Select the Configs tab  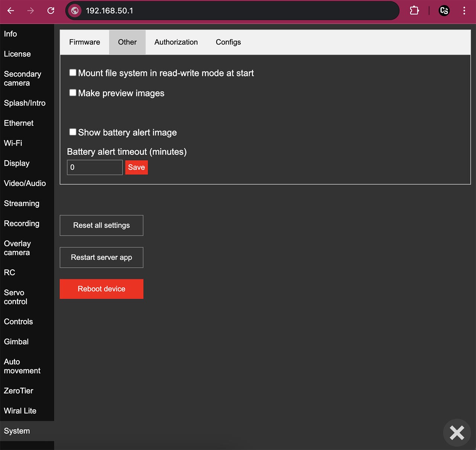228,42
